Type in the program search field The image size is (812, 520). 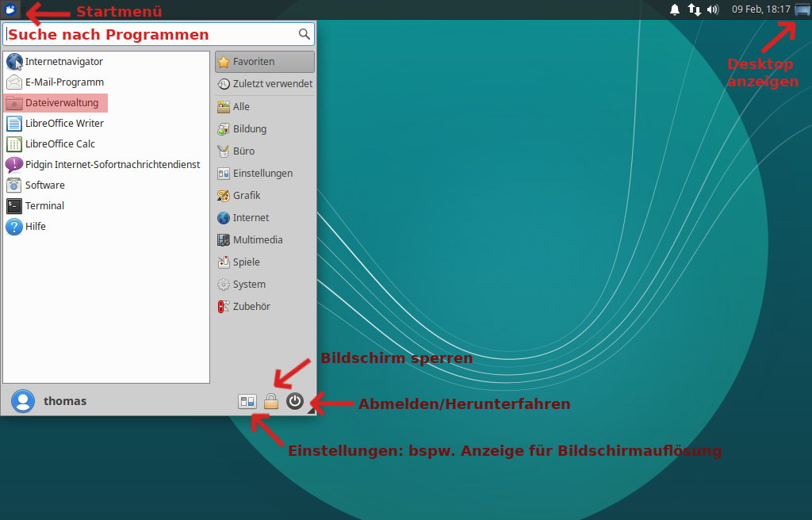point(151,34)
